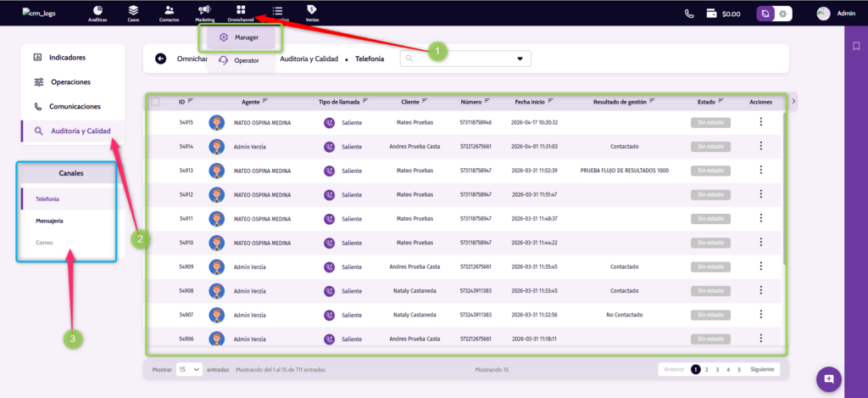868x398 pixels.
Task: Click the Ventas tag icon
Action: [x=312, y=11]
